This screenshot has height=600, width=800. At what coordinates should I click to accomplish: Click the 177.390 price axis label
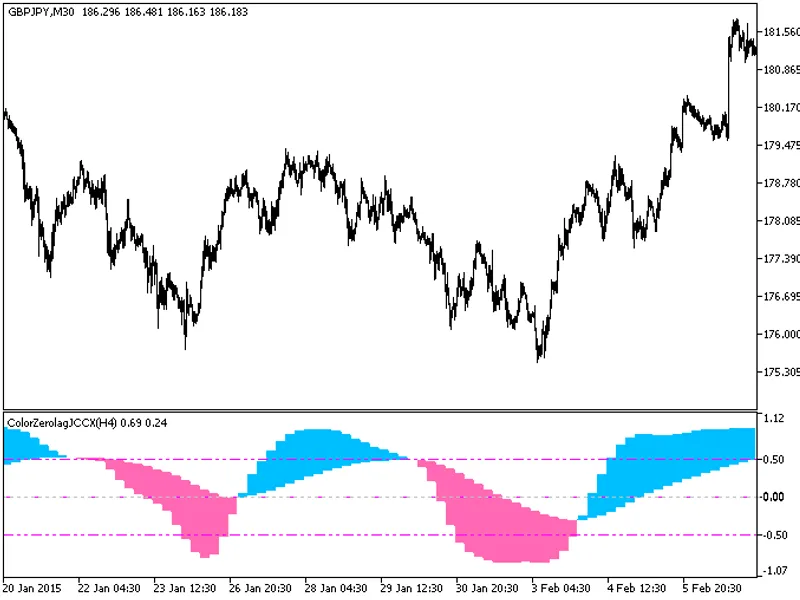[x=781, y=258]
